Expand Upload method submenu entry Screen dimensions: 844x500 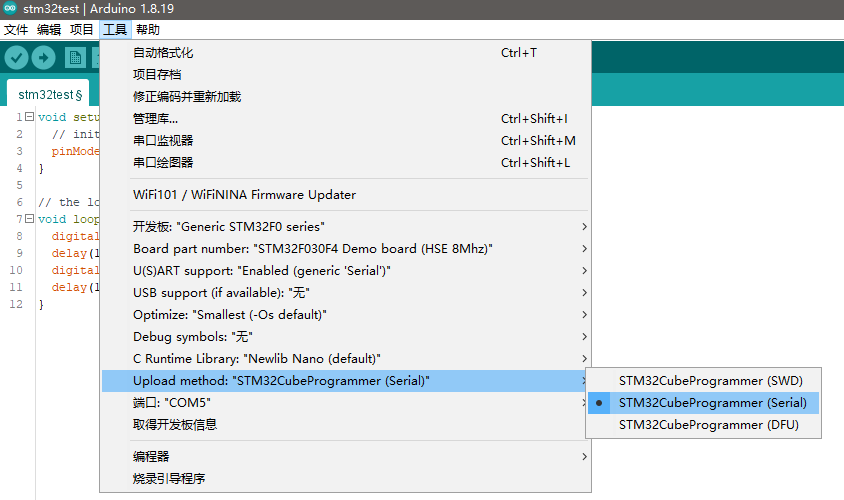point(345,381)
